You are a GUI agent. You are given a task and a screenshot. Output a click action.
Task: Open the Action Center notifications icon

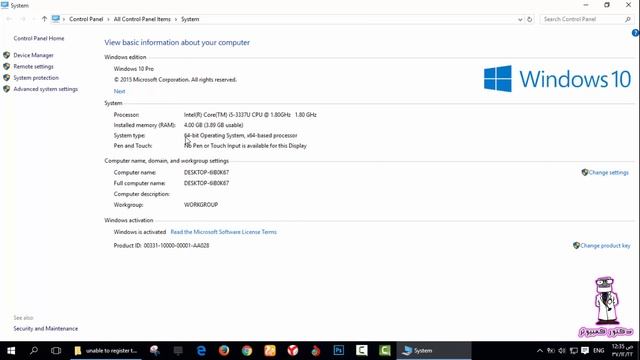[x=585, y=351]
